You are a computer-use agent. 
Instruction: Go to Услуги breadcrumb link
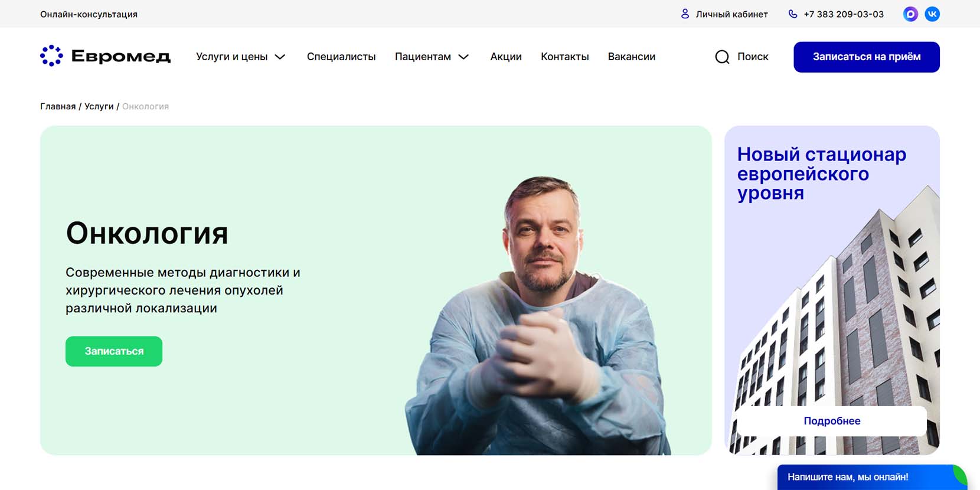(x=99, y=106)
